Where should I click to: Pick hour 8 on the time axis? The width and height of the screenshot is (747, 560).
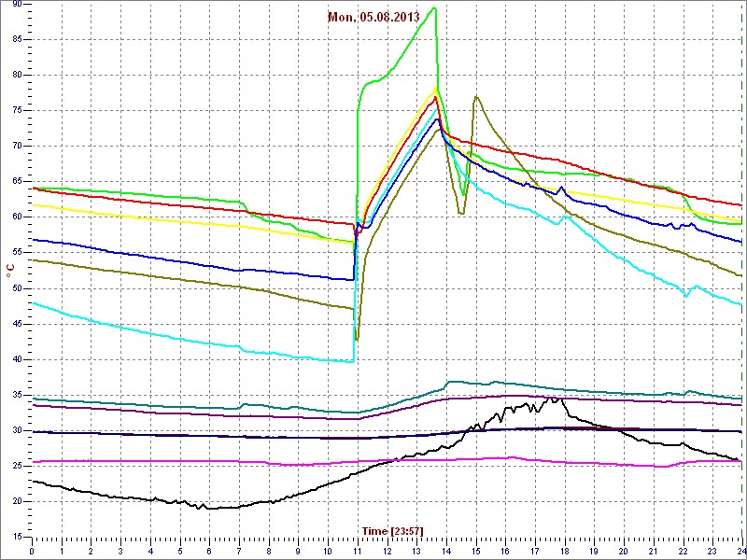pos(269,551)
